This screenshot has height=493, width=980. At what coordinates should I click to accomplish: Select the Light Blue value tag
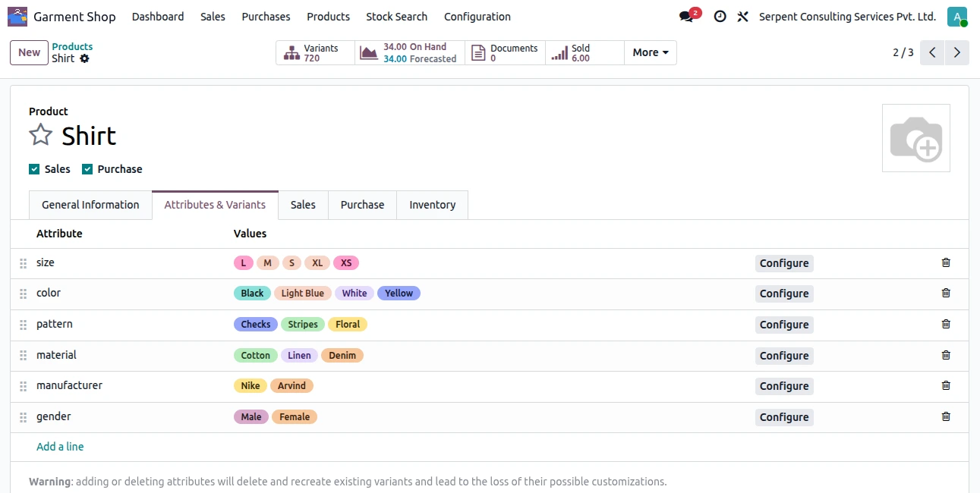[303, 294]
